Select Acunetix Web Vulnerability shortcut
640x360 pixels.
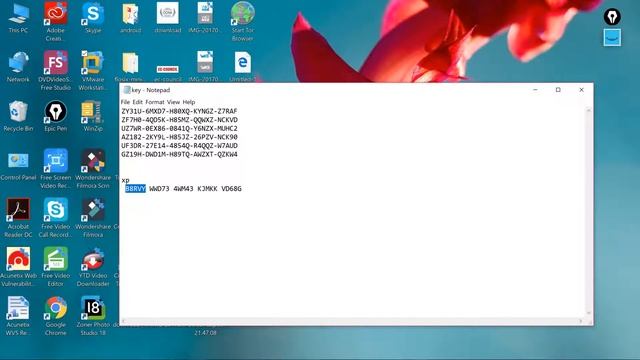point(18,267)
